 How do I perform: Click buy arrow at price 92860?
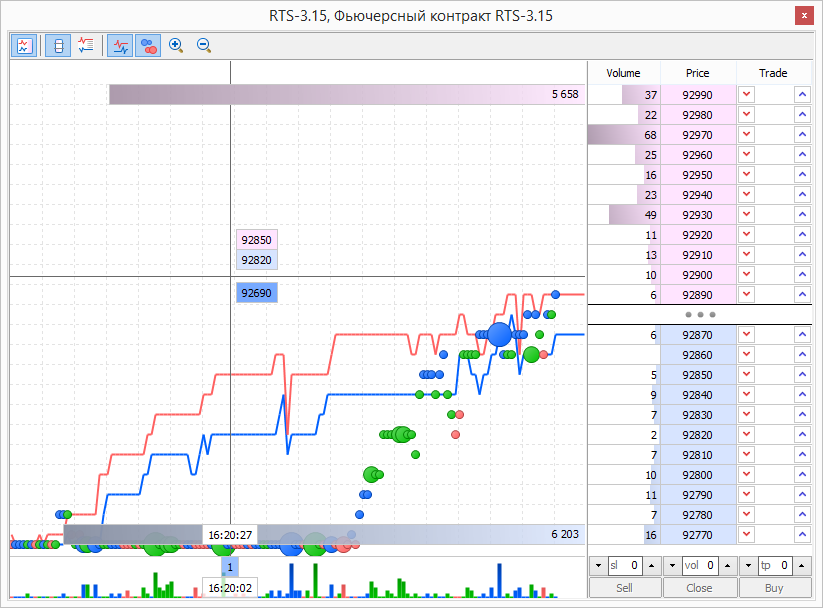tap(803, 354)
